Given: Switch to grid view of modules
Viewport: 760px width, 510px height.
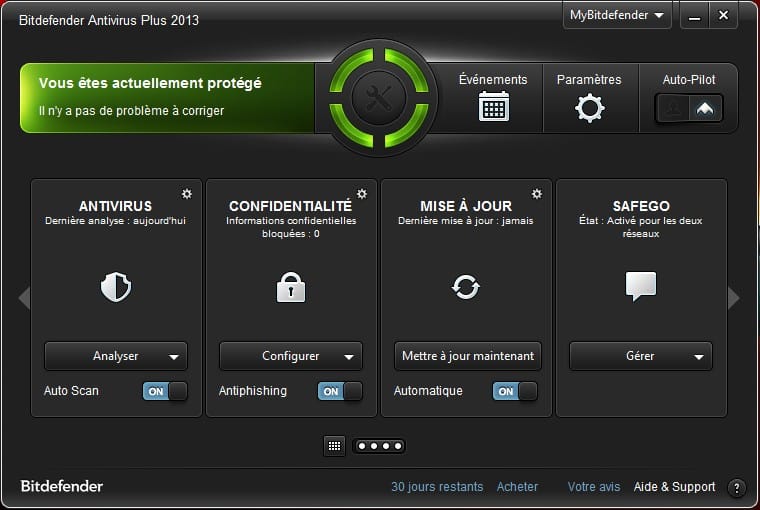Looking at the screenshot, I should [334, 446].
